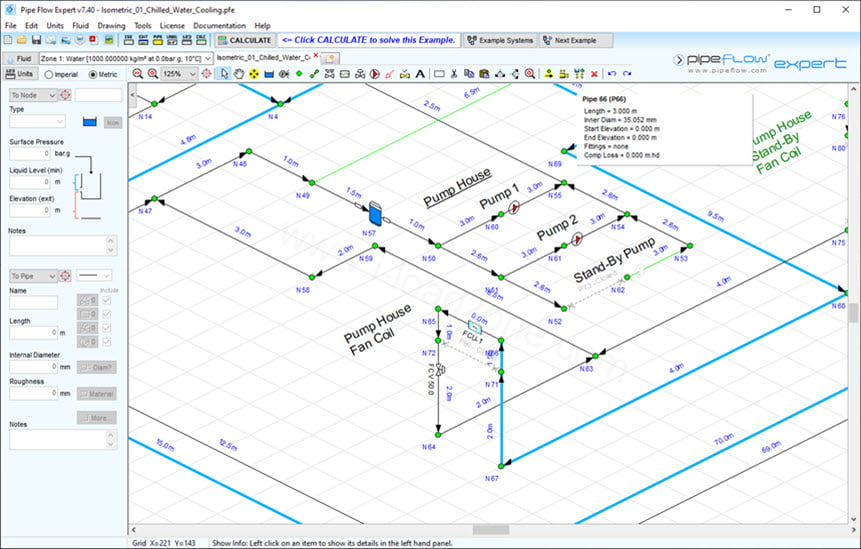Toggle the fourth Include checkbox
The height and width of the screenshot is (549, 861).
[x=107, y=341]
